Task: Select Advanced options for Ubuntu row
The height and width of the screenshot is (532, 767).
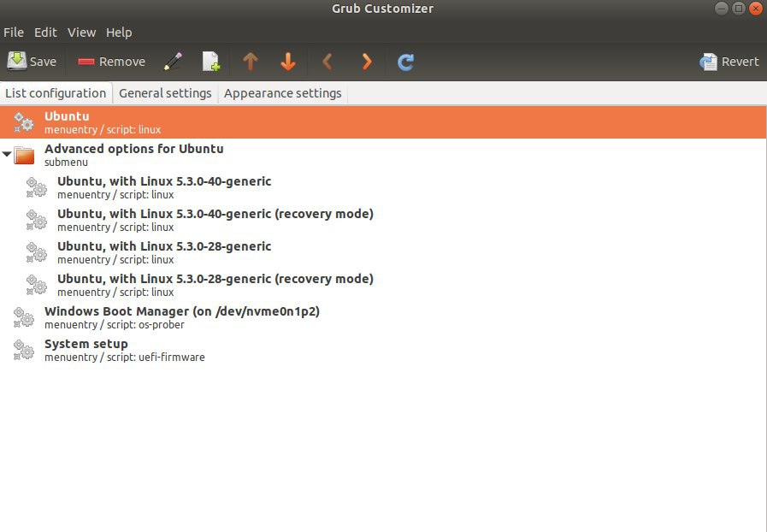Action: (383, 155)
